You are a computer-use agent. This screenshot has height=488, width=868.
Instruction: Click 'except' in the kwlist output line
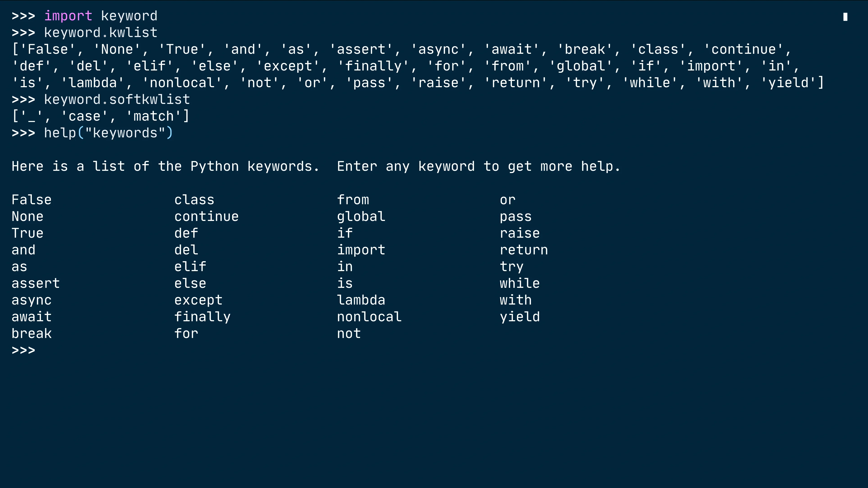click(288, 66)
